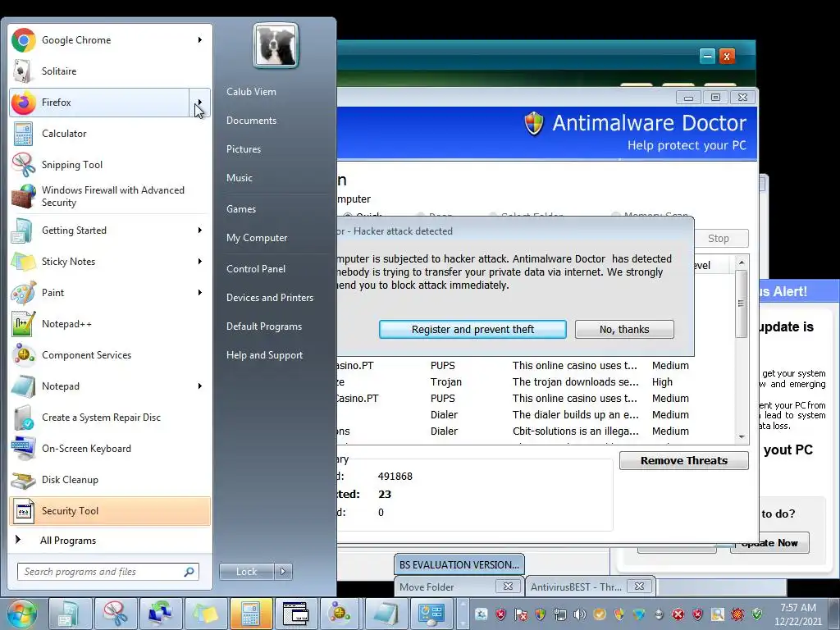
Task: Click the user account picture
Action: click(x=276, y=45)
